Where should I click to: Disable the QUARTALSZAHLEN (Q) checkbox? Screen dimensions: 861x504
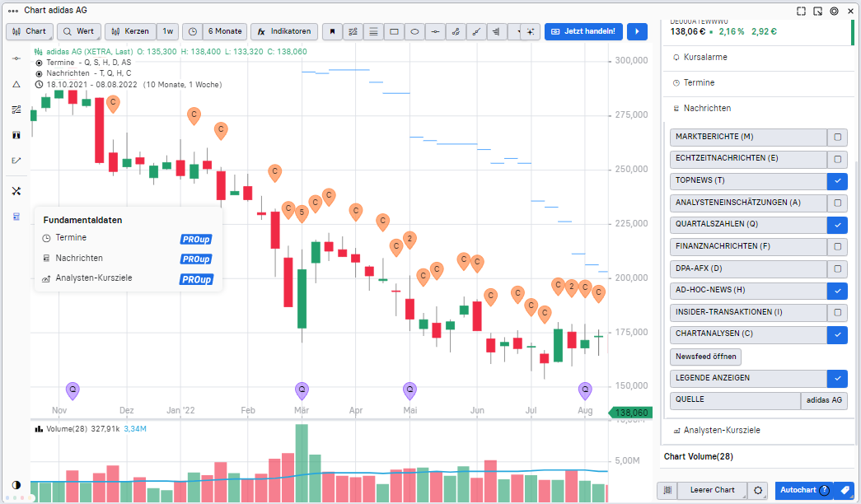tap(837, 225)
